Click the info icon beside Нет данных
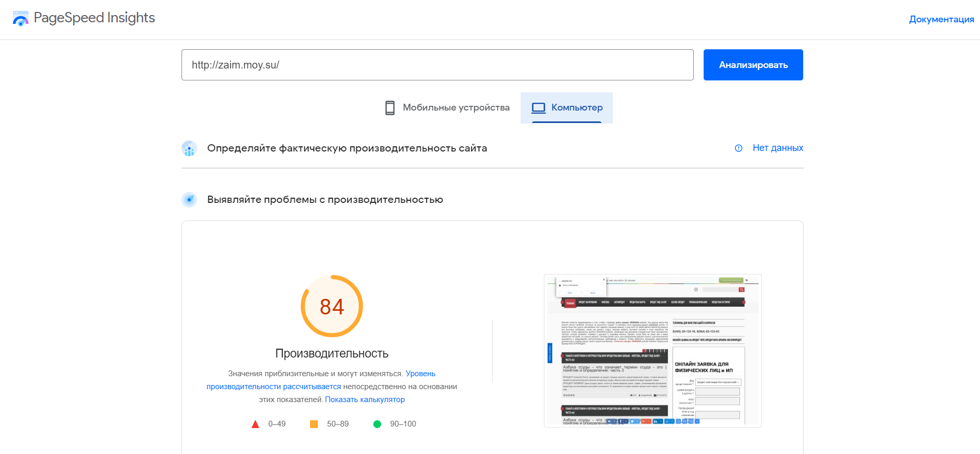980x454 pixels. pos(738,148)
